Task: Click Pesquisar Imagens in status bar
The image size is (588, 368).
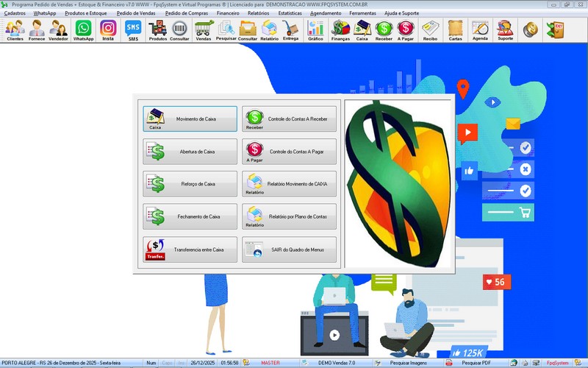Action: (x=408, y=363)
